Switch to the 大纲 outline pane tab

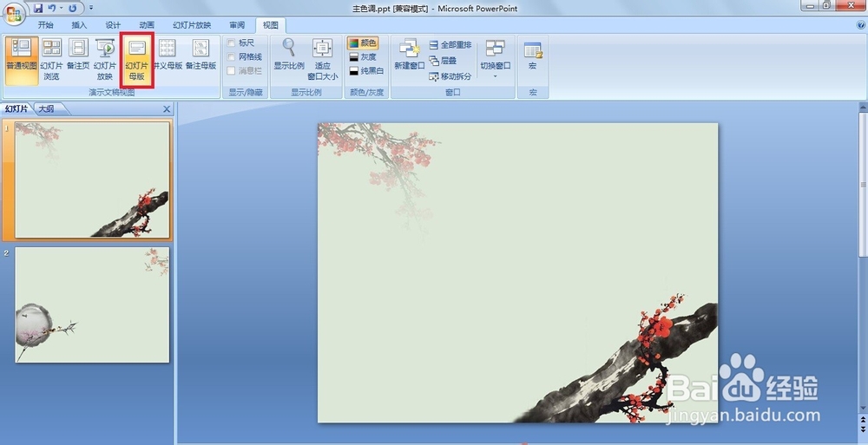[x=48, y=109]
